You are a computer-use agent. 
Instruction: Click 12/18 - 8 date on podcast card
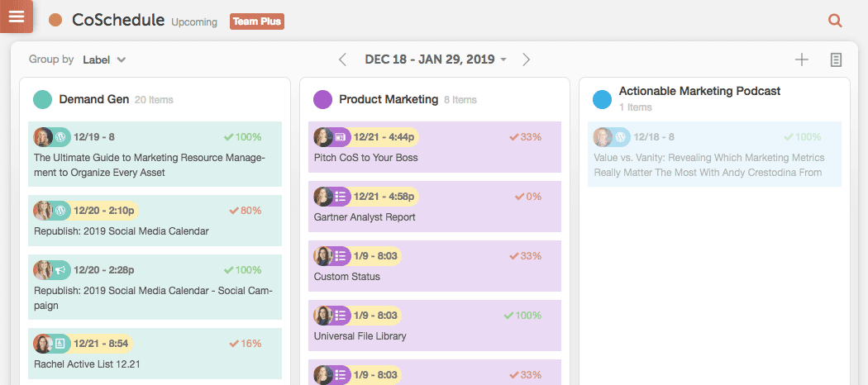(654, 136)
